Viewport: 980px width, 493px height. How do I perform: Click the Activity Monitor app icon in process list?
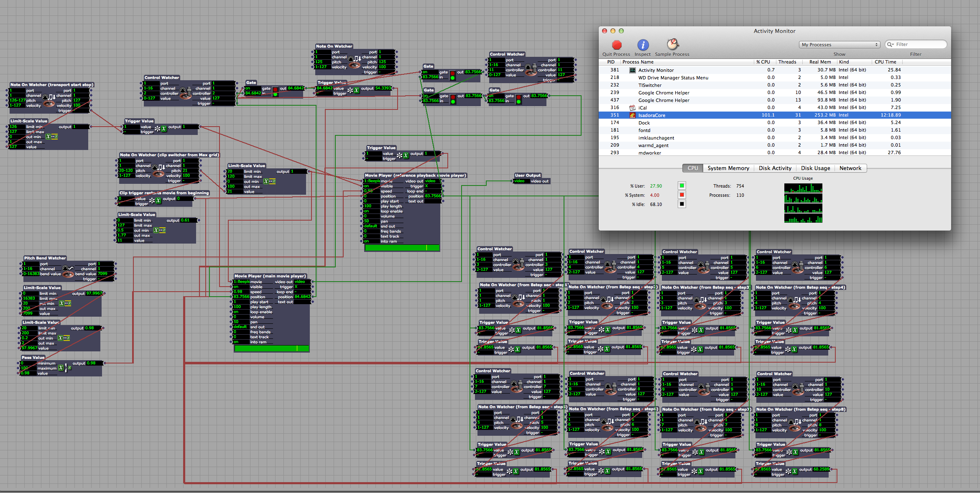[633, 70]
